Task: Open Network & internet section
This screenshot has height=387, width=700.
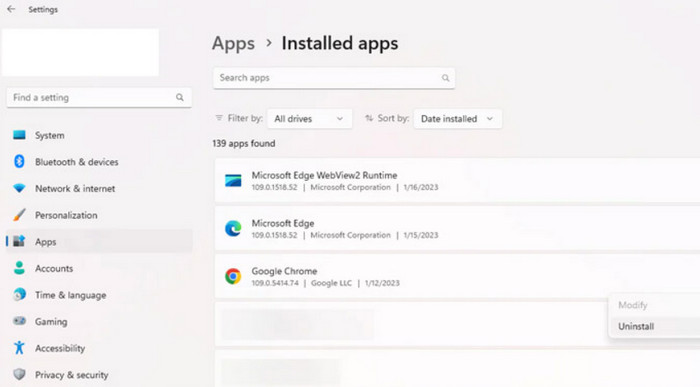Action: [99, 188]
